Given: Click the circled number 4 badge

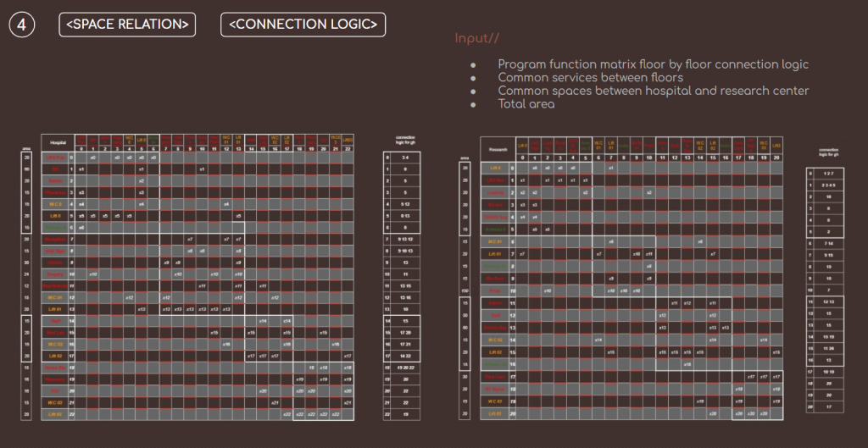Looking at the screenshot, I should pos(22,25).
